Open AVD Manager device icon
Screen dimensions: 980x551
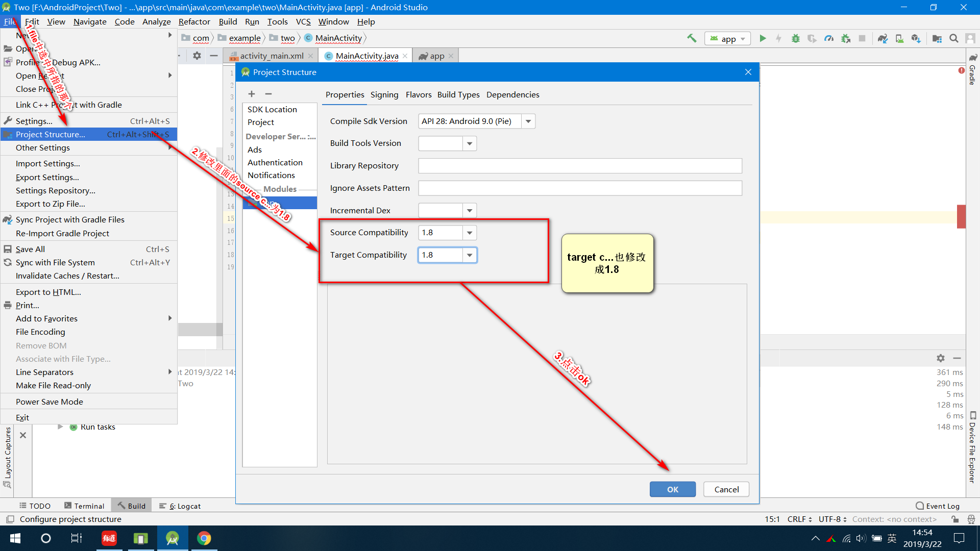point(899,38)
